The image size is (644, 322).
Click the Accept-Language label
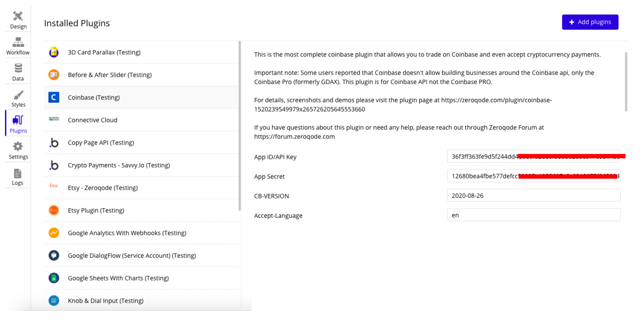(x=278, y=216)
